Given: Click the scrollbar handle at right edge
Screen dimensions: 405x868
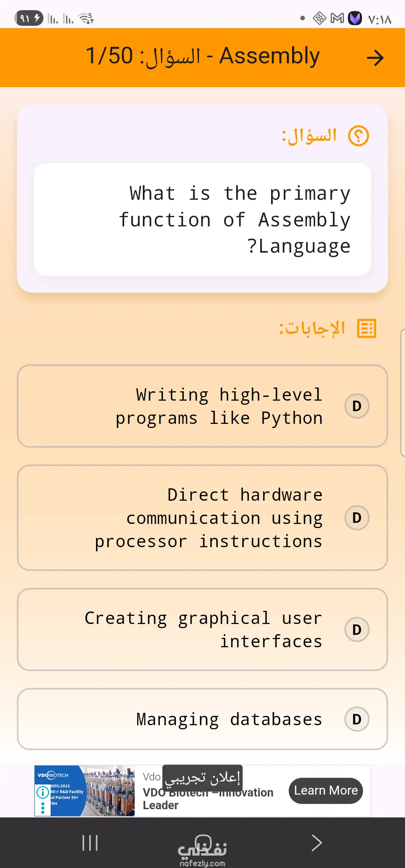Looking at the screenshot, I should (403, 392).
